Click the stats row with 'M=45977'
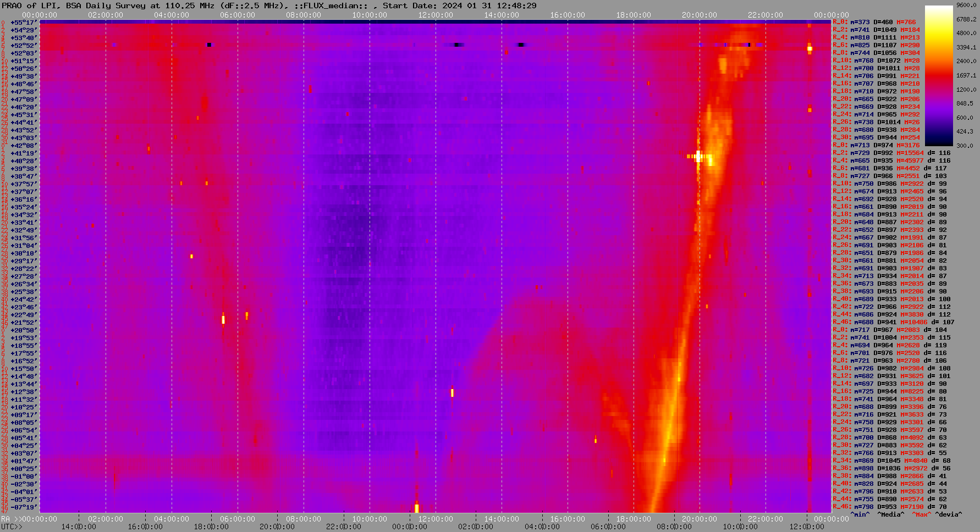 tap(891, 161)
